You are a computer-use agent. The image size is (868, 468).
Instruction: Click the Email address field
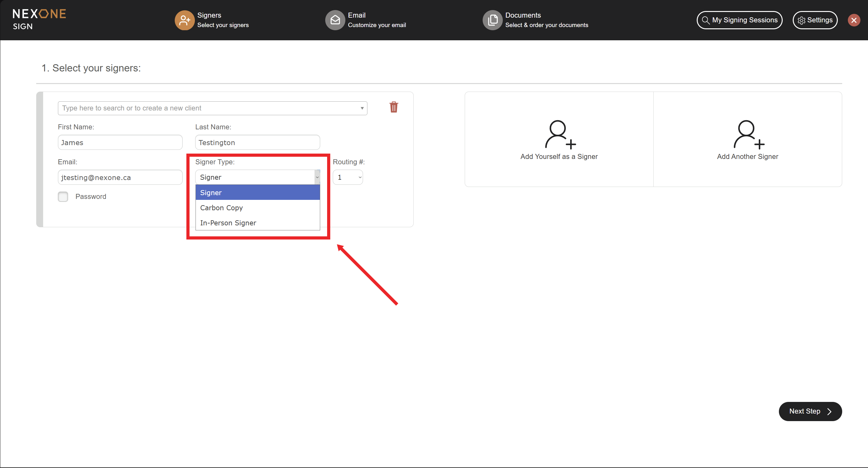click(x=120, y=178)
